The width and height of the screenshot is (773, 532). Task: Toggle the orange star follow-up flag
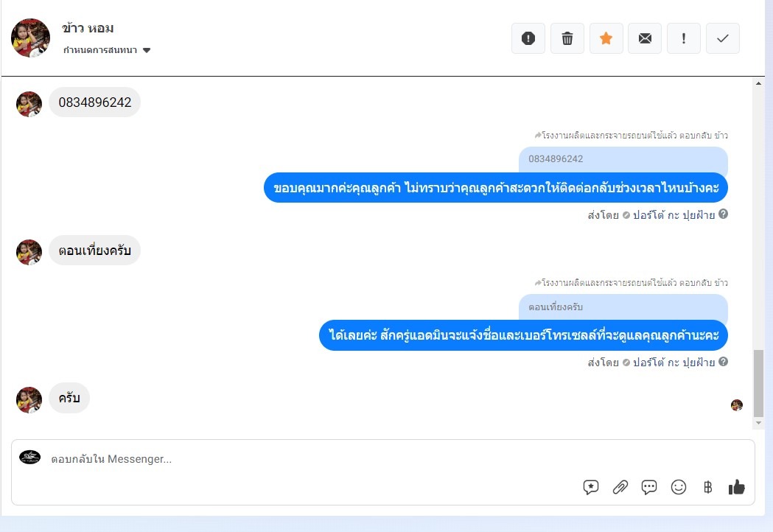(606, 38)
